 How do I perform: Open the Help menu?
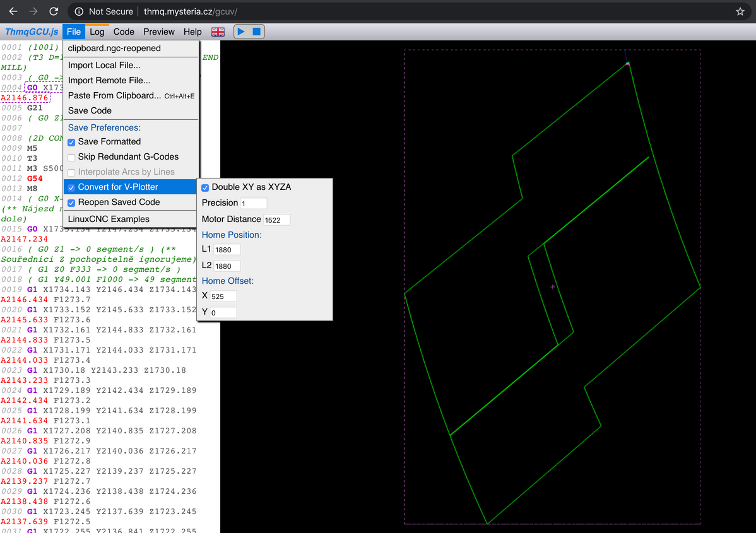[x=192, y=32]
